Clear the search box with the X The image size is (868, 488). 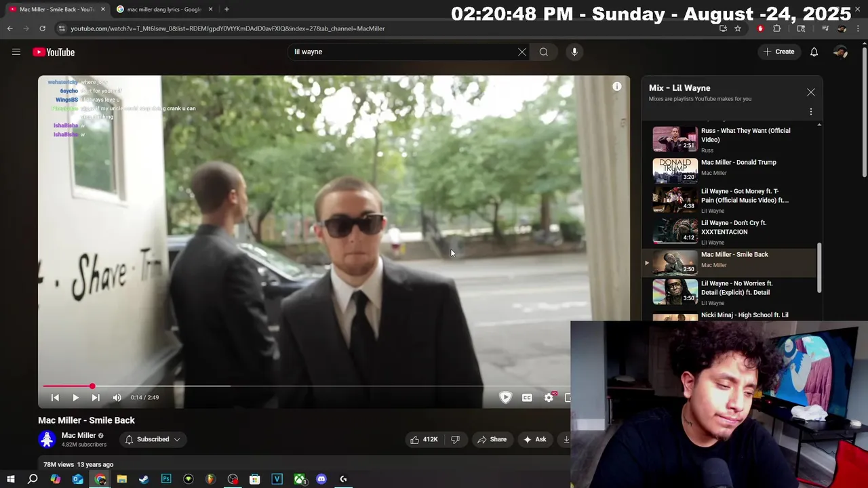[522, 52]
